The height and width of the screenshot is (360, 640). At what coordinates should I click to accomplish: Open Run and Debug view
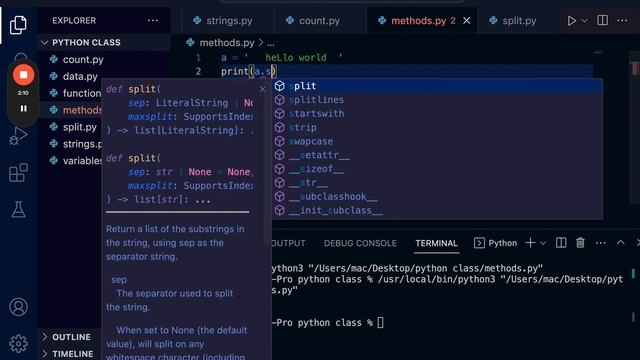(18, 136)
